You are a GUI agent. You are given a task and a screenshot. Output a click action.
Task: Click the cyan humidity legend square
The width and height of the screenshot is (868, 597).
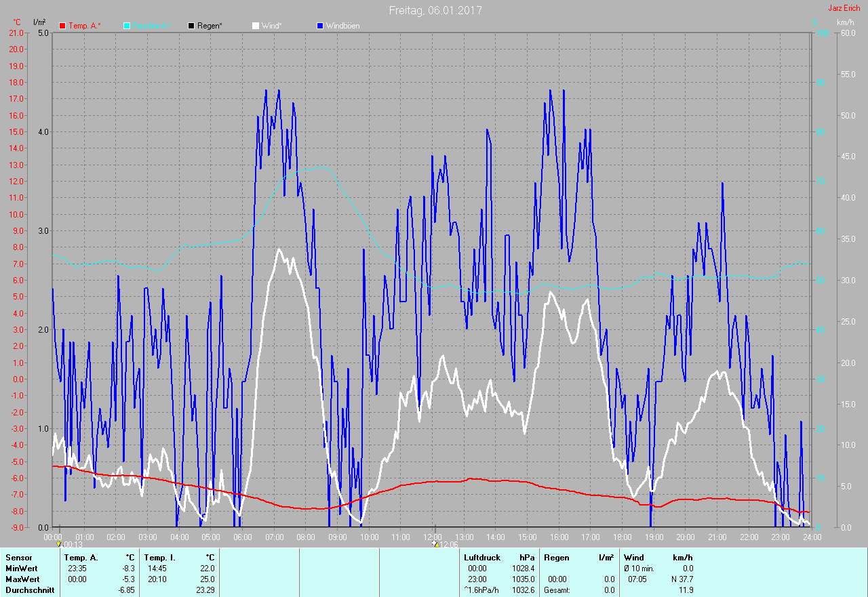[x=127, y=26]
